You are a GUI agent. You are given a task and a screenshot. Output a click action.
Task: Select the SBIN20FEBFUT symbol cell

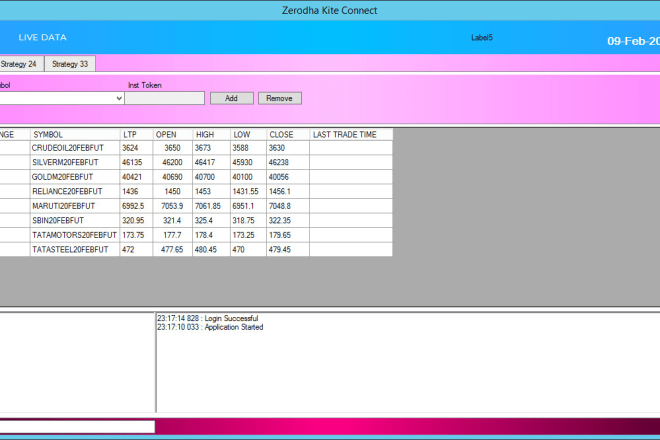pos(75,220)
